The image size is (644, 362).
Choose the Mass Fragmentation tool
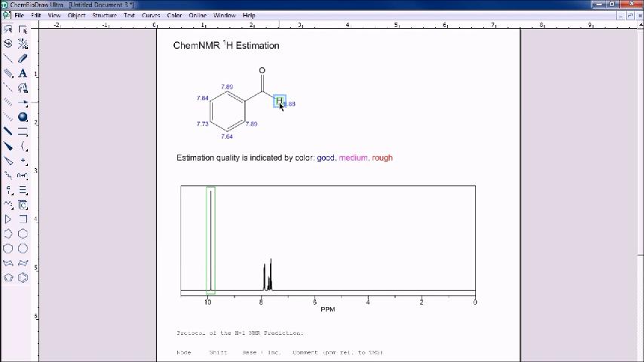pyautogui.click(x=23, y=44)
